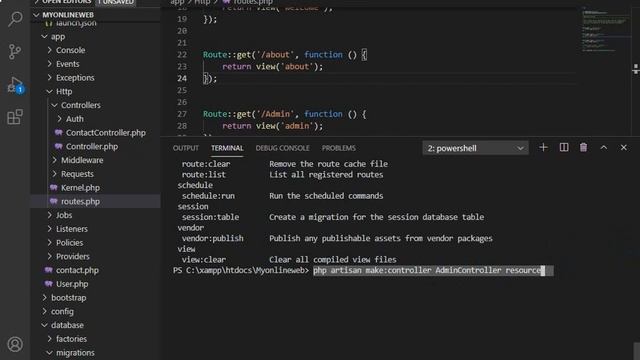Expand the Listeners folder
Image resolution: width=640 pixels, height=360 pixels.
coord(71,229)
